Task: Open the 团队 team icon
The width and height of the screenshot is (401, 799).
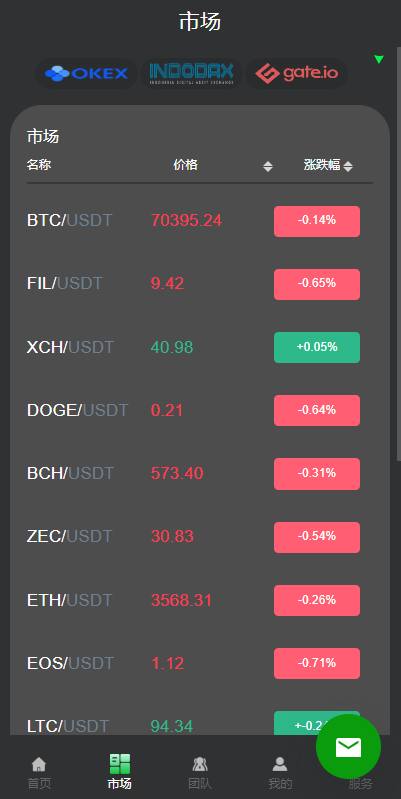Action: click(x=200, y=764)
